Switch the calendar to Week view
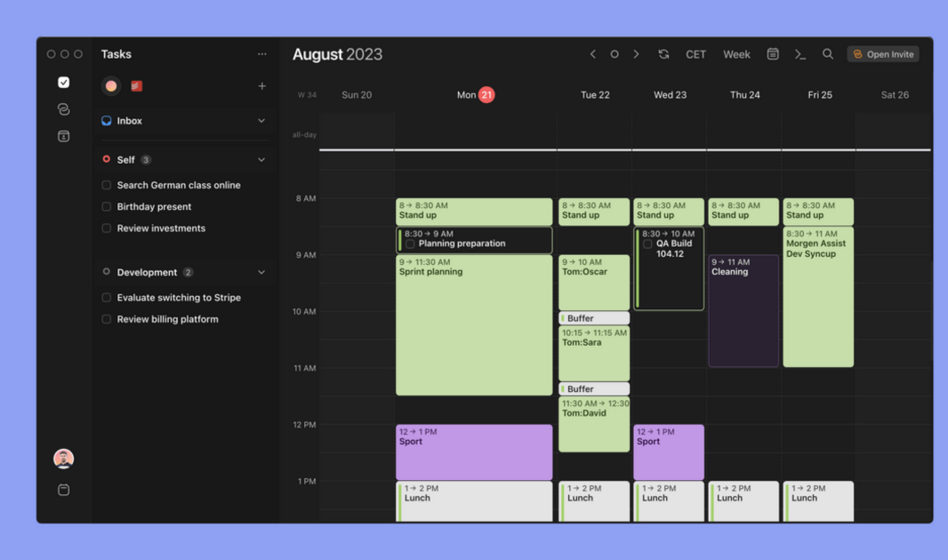The image size is (948, 560). point(736,53)
